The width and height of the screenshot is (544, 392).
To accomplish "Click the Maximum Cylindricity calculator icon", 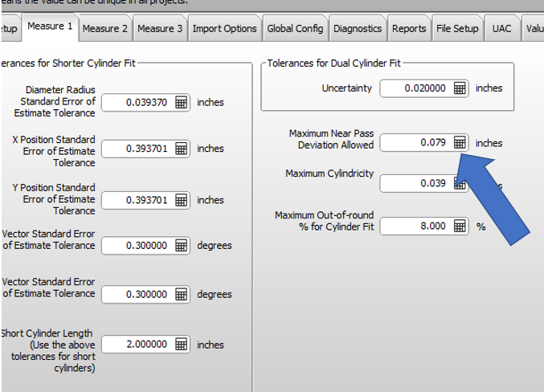I will click(x=460, y=184).
